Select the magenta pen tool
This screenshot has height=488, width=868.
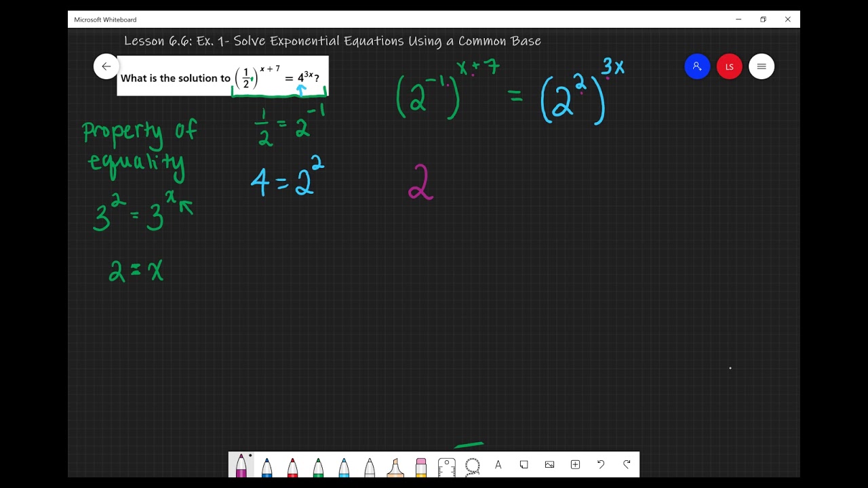pyautogui.click(x=241, y=466)
